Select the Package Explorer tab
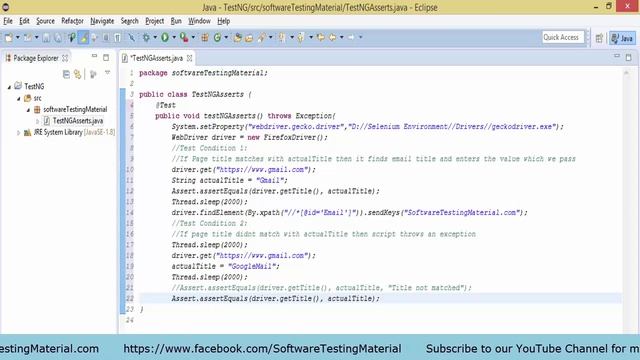The height and width of the screenshot is (360, 640). click(x=36, y=58)
